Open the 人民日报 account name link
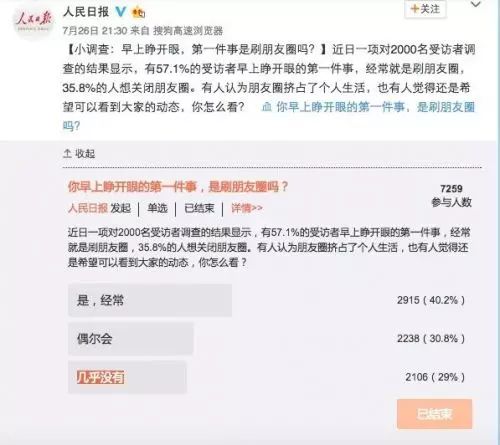The image size is (500, 445). tap(86, 12)
